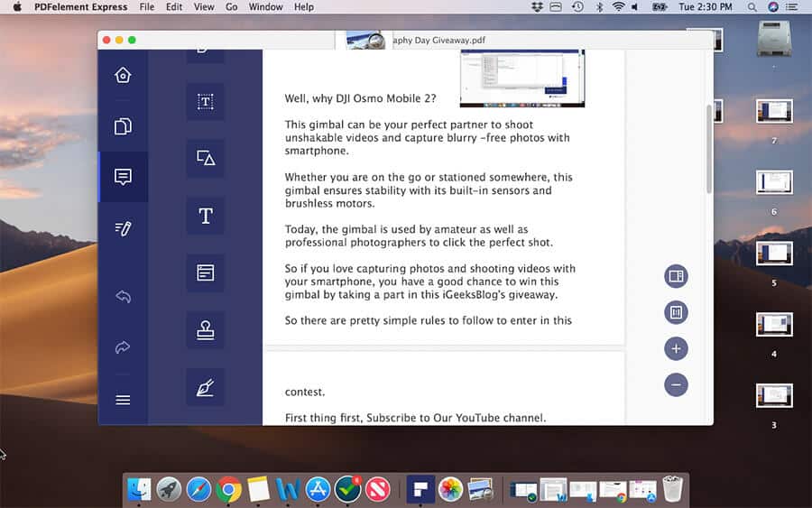The image size is (812, 508).
Task: Open Finder from the dock
Action: (139, 489)
